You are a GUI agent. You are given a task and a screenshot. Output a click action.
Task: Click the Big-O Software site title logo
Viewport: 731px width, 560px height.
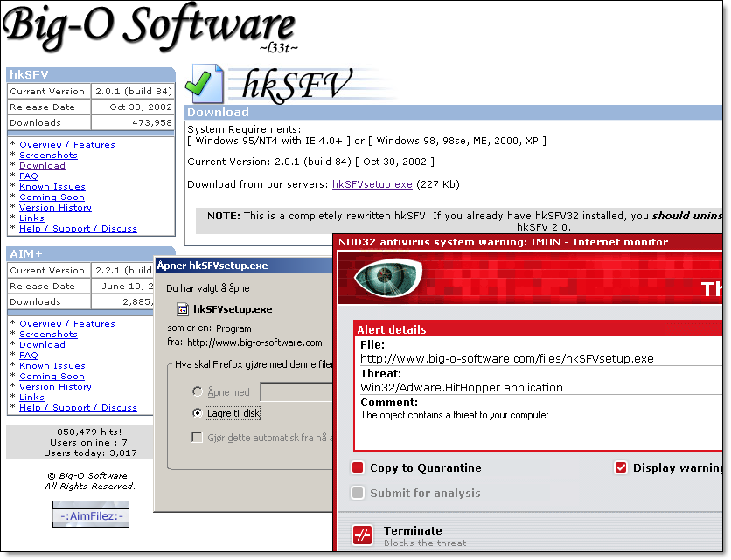tap(150, 26)
